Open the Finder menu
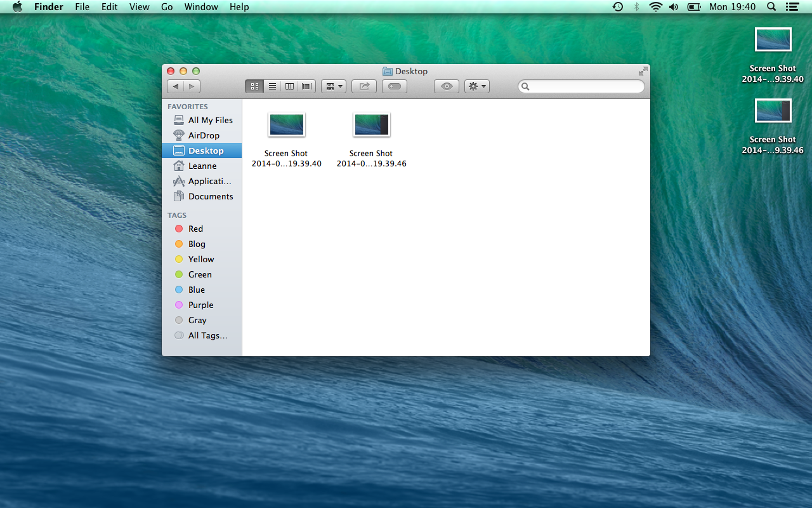The image size is (812, 508). coord(49,7)
